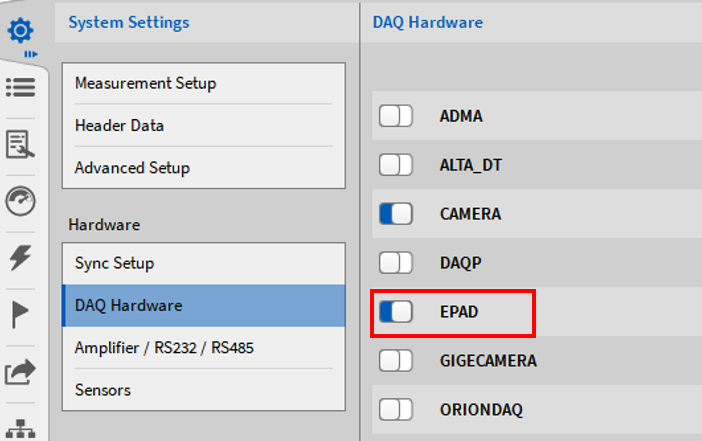Viewport: 702px width, 441px height.
Task: Enable the ADMA hardware toggle
Action: 396,116
